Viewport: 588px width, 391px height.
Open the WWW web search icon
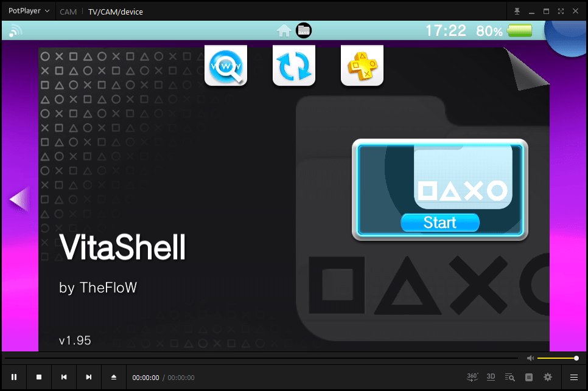[226, 66]
